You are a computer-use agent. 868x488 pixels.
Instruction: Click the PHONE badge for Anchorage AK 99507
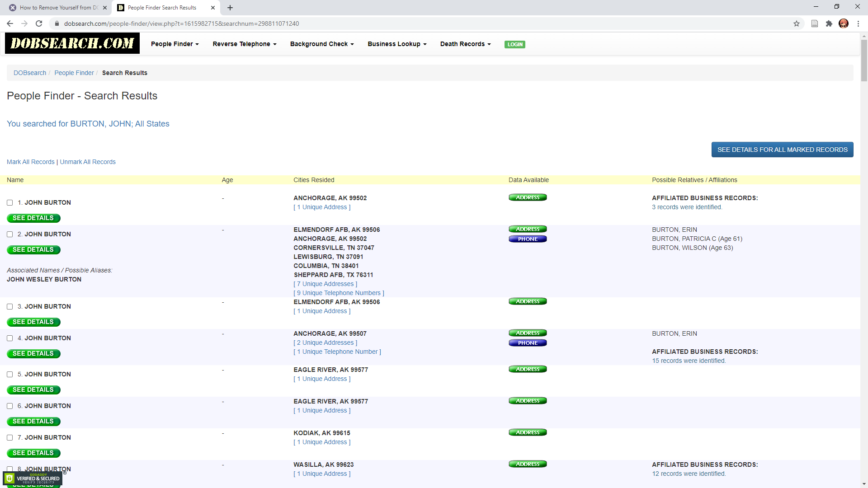[528, 343]
